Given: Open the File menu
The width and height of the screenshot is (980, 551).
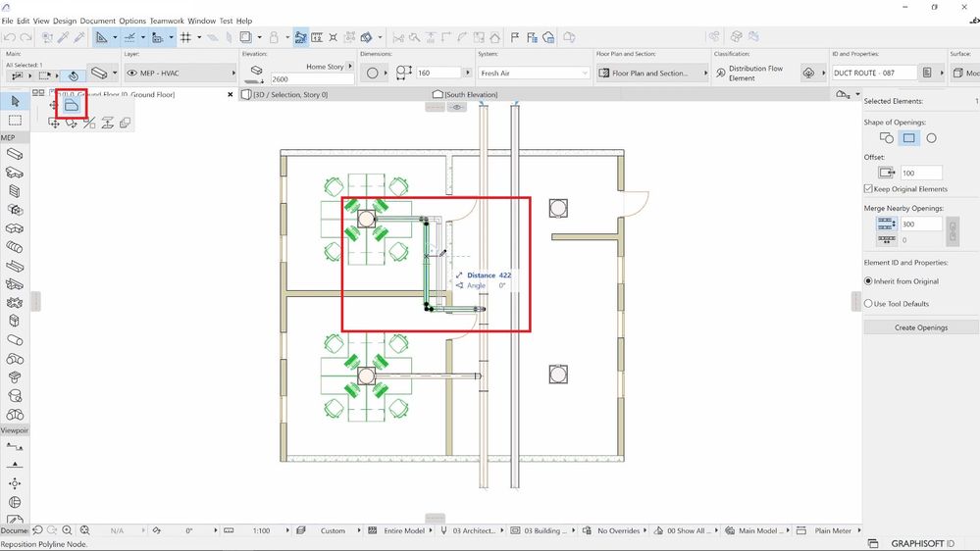Looking at the screenshot, I should tap(8, 21).
